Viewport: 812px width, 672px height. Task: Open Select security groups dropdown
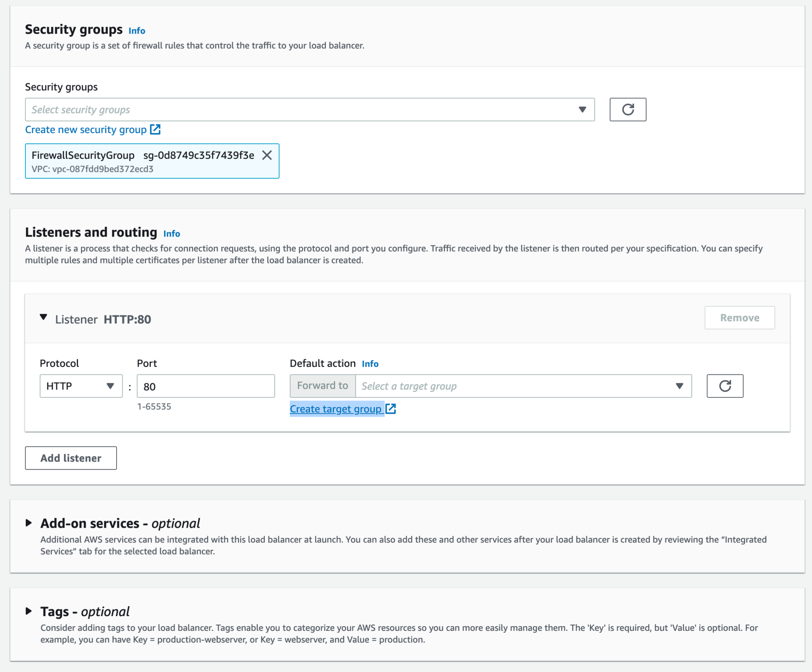click(309, 110)
